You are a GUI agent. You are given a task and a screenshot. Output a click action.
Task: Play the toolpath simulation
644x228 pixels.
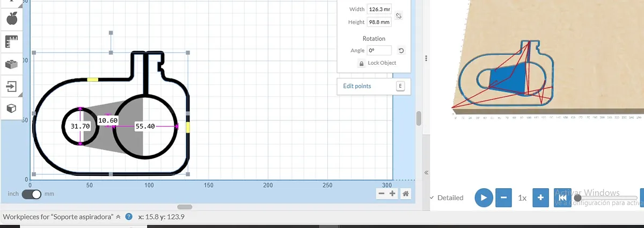pyautogui.click(x=484, y=197)
